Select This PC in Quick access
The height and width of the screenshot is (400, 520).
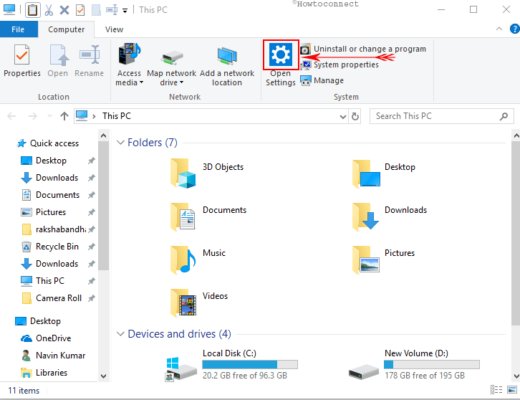click(50, 281)
